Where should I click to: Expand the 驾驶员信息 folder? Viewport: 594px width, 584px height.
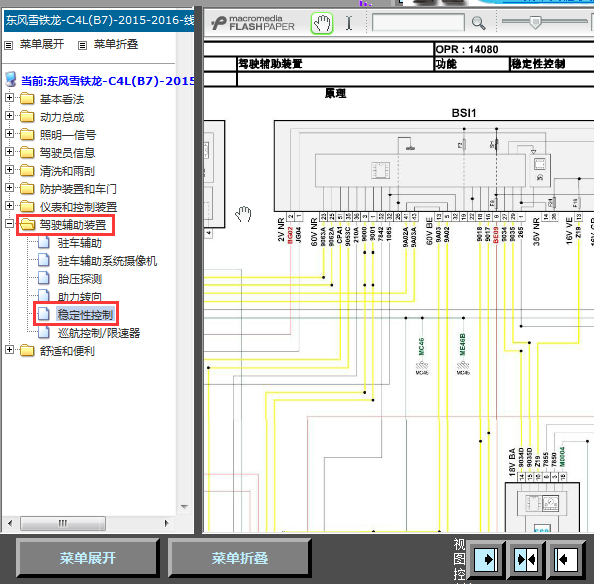point(9,151)
